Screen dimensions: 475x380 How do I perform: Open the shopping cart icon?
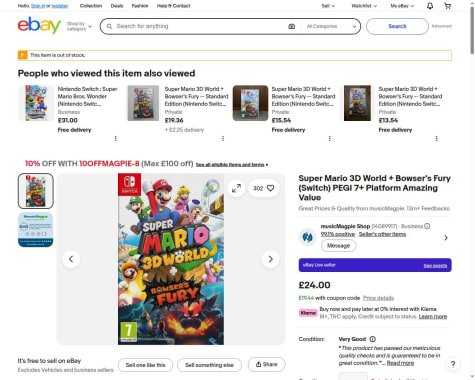coord(448,6)
